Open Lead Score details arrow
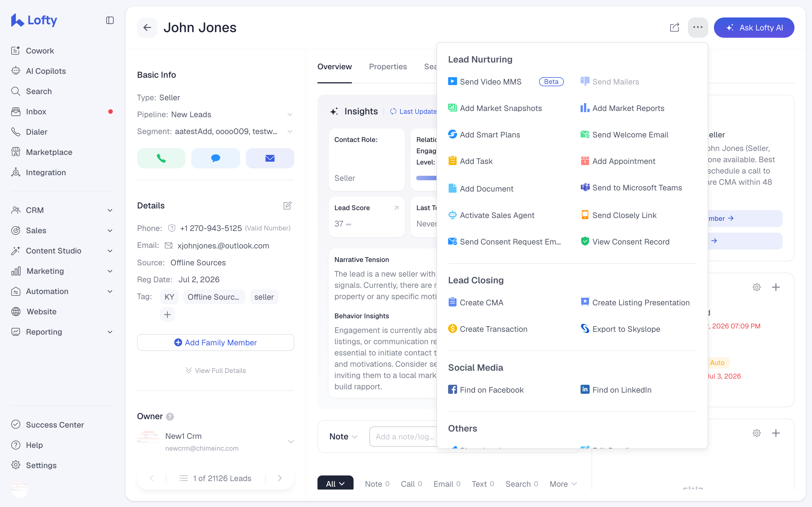The height and width of the screenshot is (507, 812). coord(396,208)
